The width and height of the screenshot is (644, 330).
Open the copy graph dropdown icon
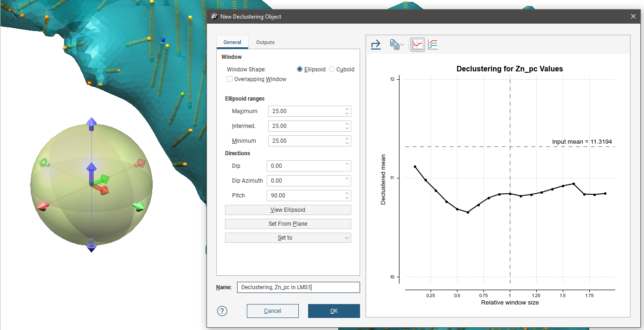[396, 44]
